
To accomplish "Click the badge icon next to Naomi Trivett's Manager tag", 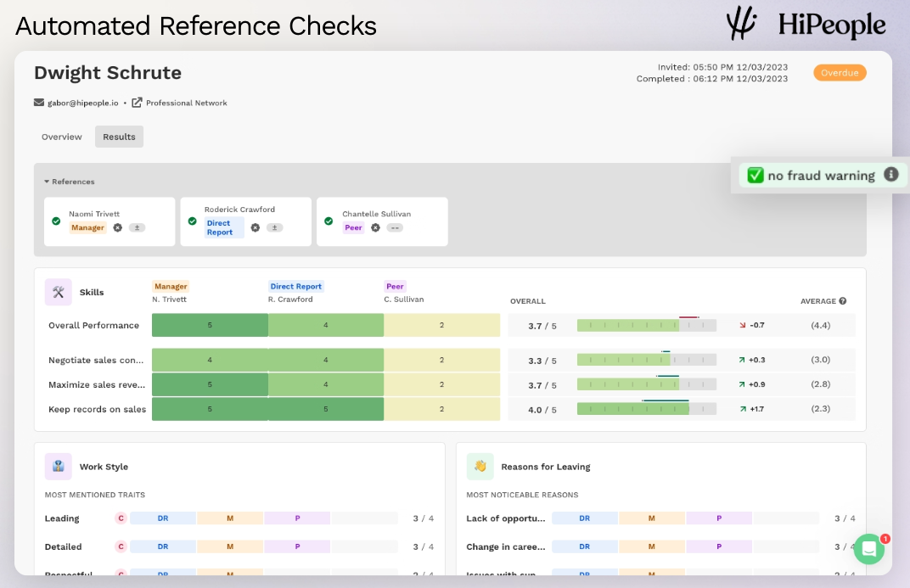I will point(118,227).
